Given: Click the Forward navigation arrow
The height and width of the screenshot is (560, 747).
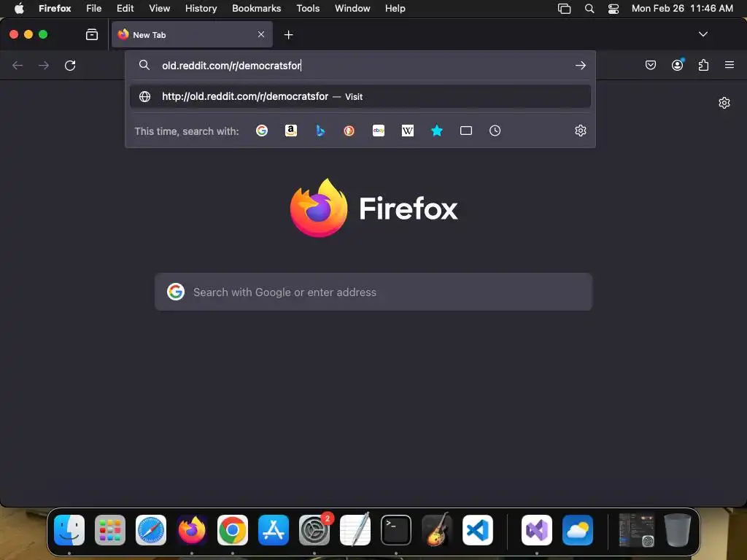Looking at the screenshot, I should point(44,65).
